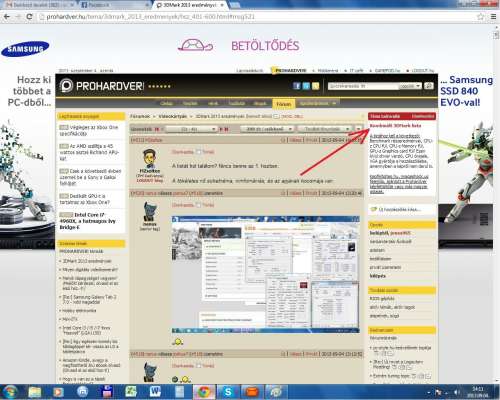Open Dedikált GPU Xbox One news
The width and height of the screenshot is (500, 400).
coord(85,199)
